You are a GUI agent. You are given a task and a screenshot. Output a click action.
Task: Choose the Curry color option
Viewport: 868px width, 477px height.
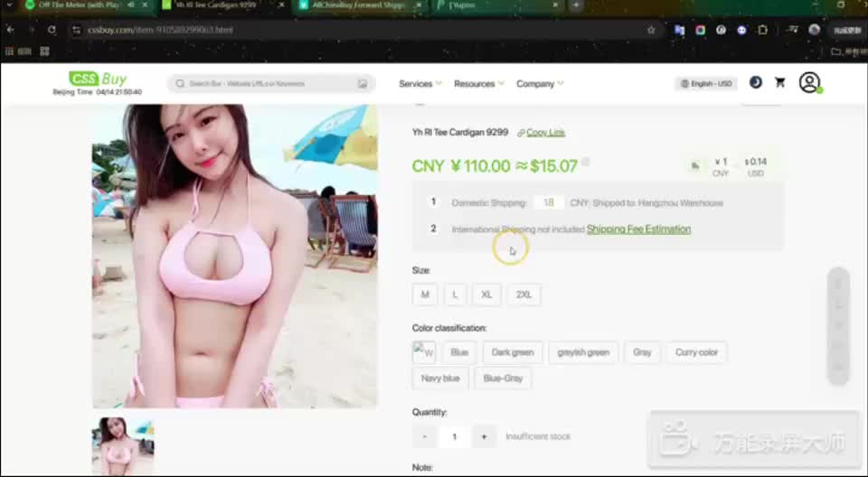[x=696, y=352]
